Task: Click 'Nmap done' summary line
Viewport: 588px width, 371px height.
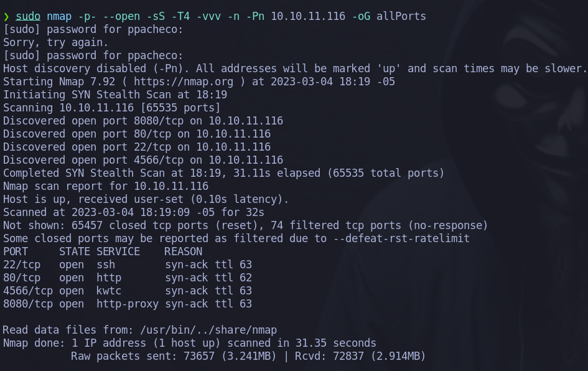Action: click(189, 343)
